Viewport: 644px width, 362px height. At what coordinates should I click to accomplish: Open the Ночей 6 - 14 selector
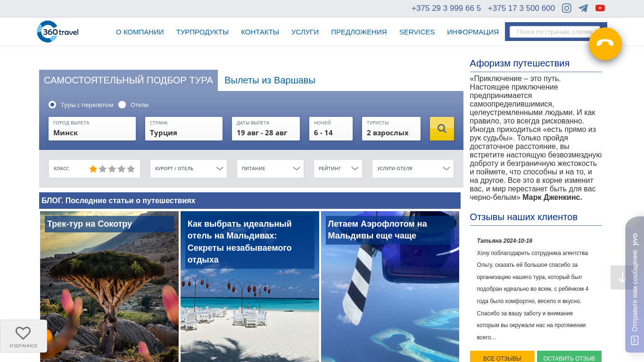pyautogui.click(x=331, y=129)
